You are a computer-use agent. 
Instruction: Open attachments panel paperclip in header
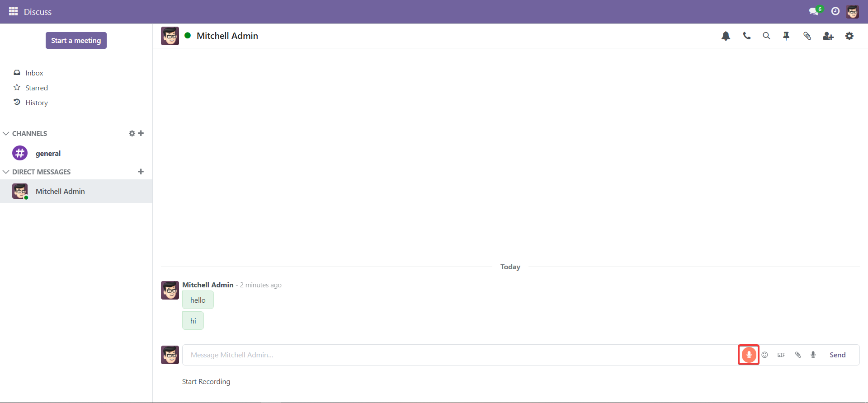807,36
